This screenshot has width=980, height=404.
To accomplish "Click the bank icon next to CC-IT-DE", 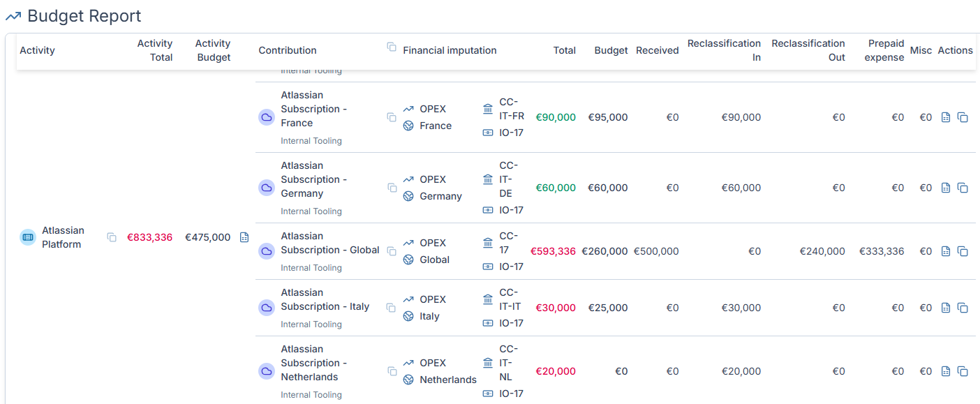I will point(488,179).
